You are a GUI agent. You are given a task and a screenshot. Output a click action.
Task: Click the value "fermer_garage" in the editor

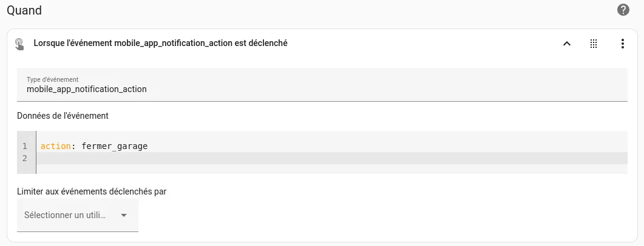[115, 146]
